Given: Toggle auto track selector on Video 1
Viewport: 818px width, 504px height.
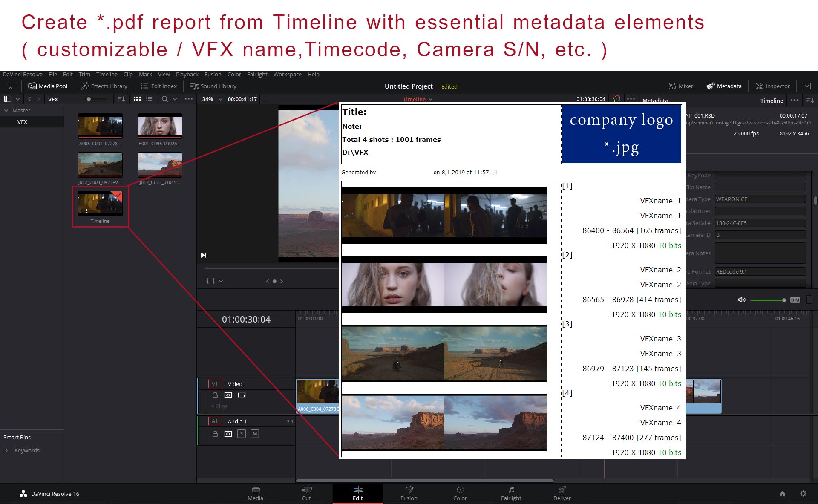Looking at the screenshot, I should [x=228, y=395].
